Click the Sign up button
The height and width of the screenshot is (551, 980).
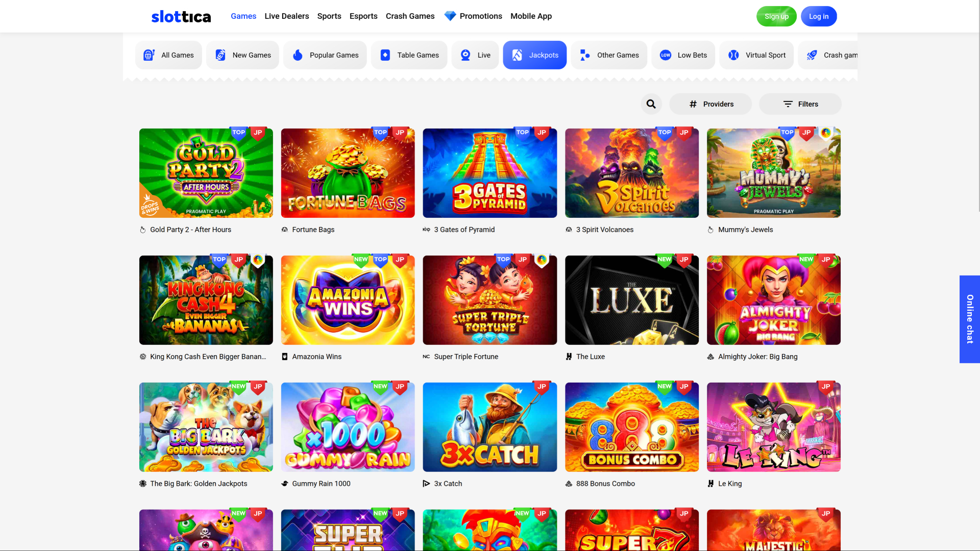[x=776, y=16]
